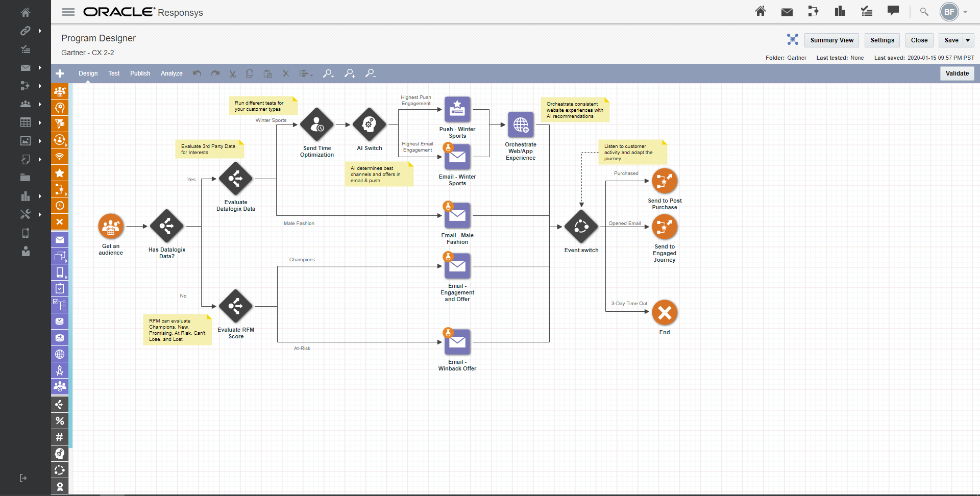Click the Summary View button
The height and width of the screenshot is (496, 980).
[x=831, y=40]
